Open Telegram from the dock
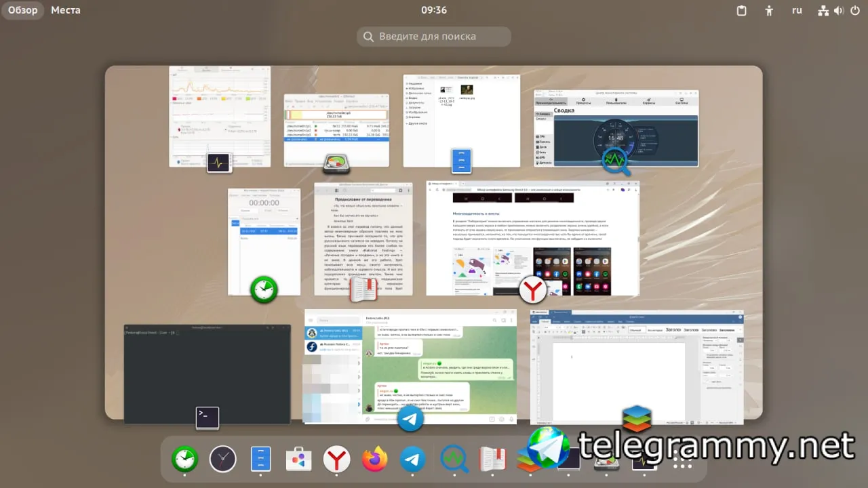Viewport: 868px width, 488px height. point(412,460)
